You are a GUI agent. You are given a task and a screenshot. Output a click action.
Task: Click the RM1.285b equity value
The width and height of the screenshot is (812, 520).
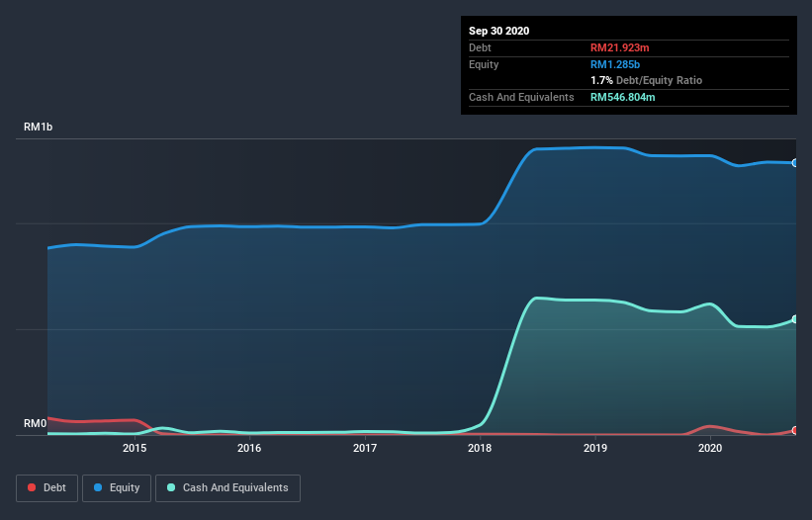point(615,64)
